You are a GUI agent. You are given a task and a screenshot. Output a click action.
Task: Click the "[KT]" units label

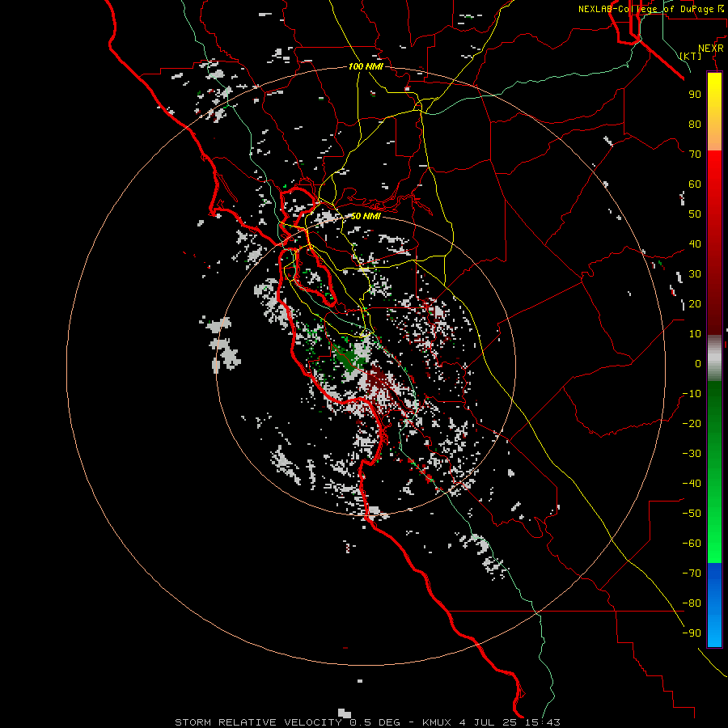(x=691, y=56)
